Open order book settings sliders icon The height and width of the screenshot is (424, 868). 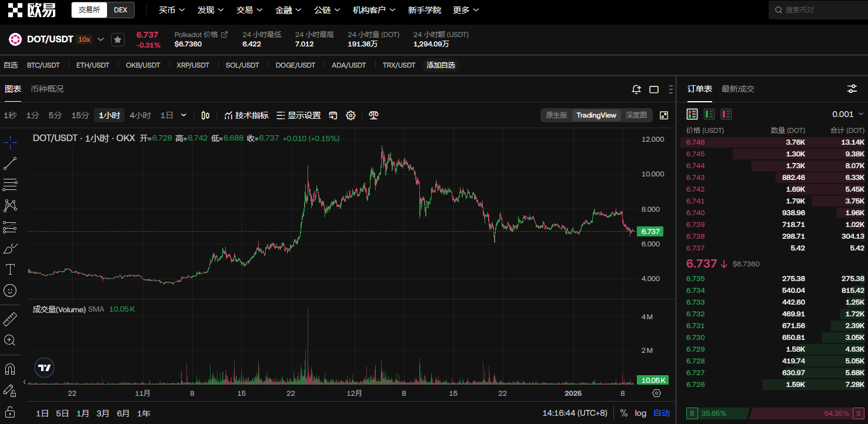[x=852, y=89]
